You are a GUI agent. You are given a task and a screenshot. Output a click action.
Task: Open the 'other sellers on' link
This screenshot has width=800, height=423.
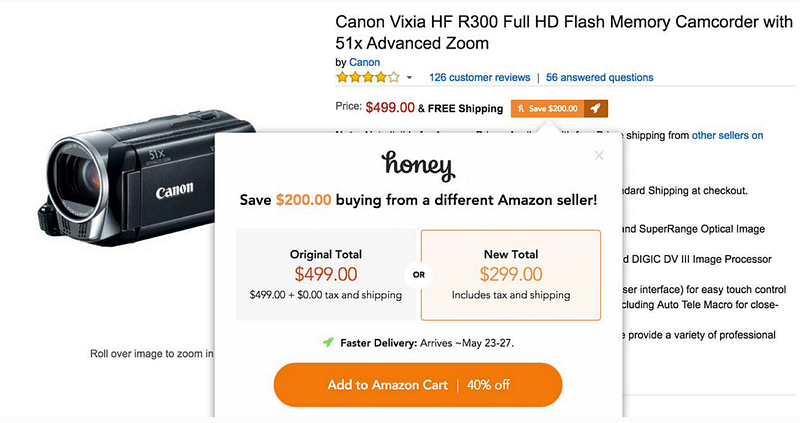click(x=727, y=135)
